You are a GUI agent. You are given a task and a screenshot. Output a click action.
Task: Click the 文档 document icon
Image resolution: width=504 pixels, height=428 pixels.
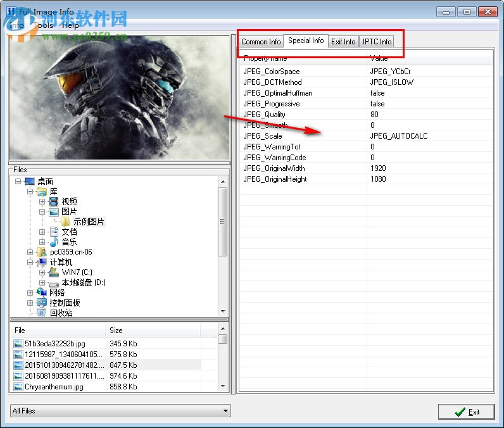click(x=54, y=232)
